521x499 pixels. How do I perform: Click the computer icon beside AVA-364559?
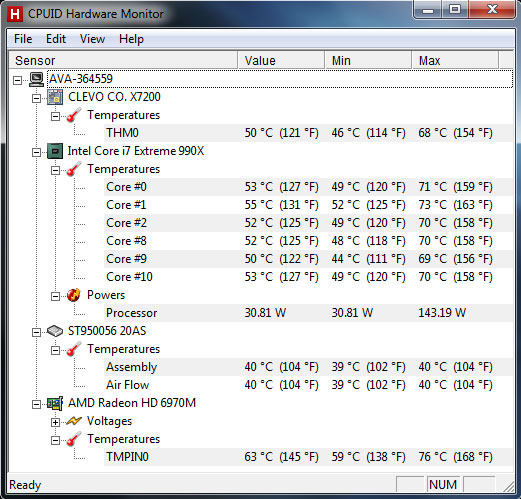(x=36, y=79)
